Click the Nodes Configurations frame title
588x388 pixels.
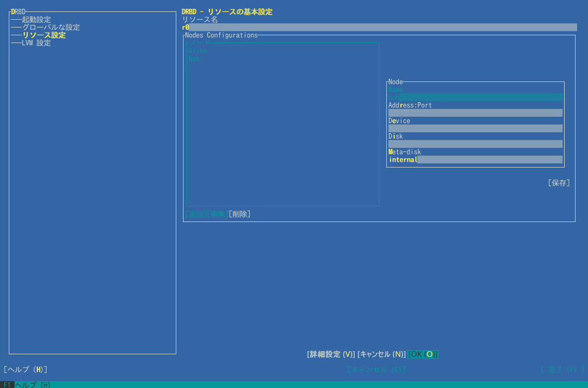click(x=221, y=35)
